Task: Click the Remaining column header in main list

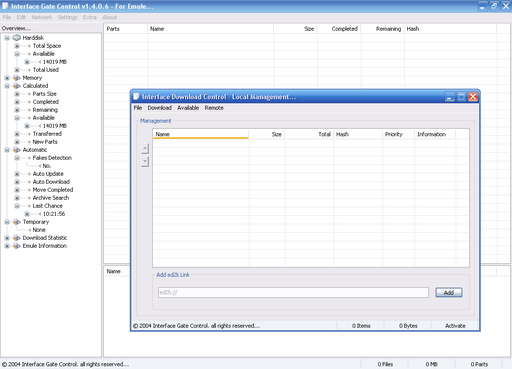Action: [x=383, y=29]
